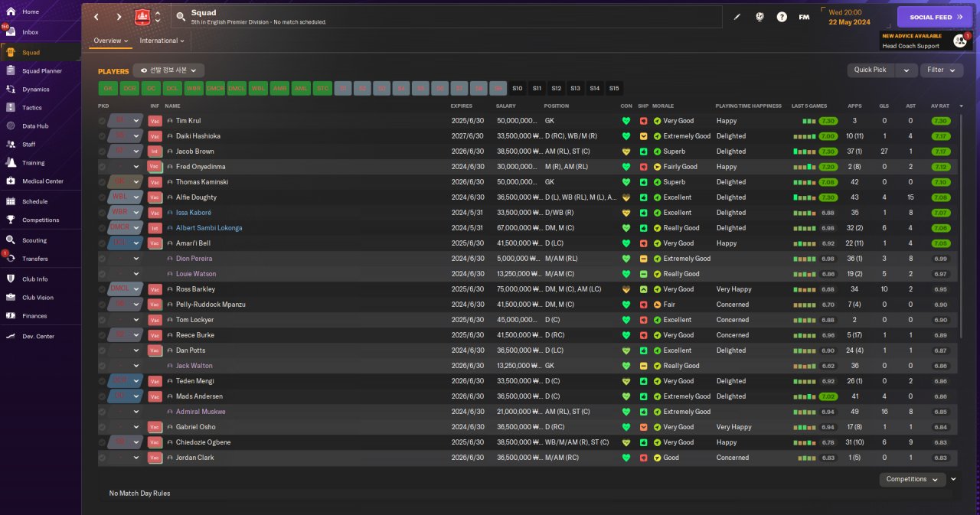Expand the Filter dropdown

[x=941, y=70]
